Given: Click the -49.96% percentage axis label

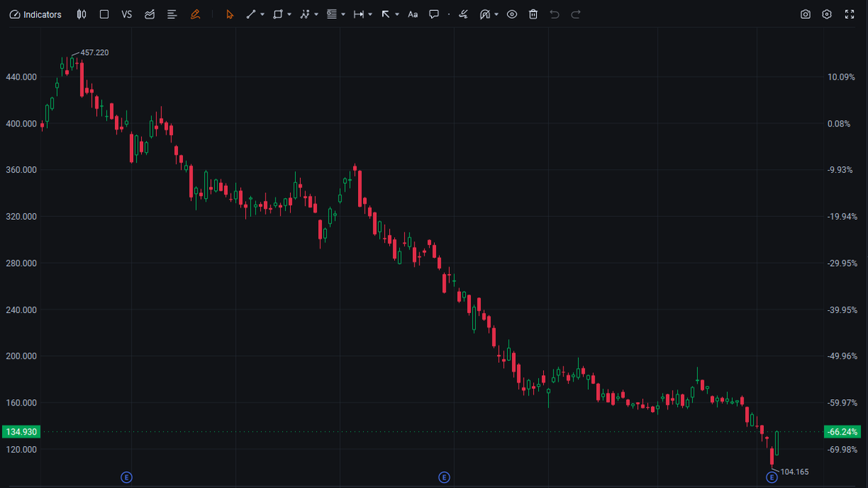Looking at the screenshot, I should 842,356.
